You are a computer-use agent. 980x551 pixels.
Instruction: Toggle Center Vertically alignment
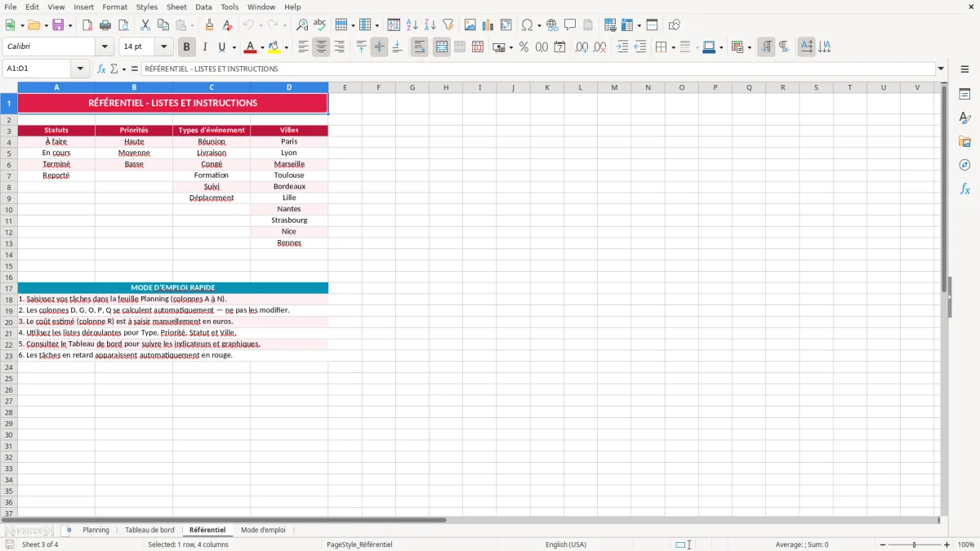(x=379, y=47)
